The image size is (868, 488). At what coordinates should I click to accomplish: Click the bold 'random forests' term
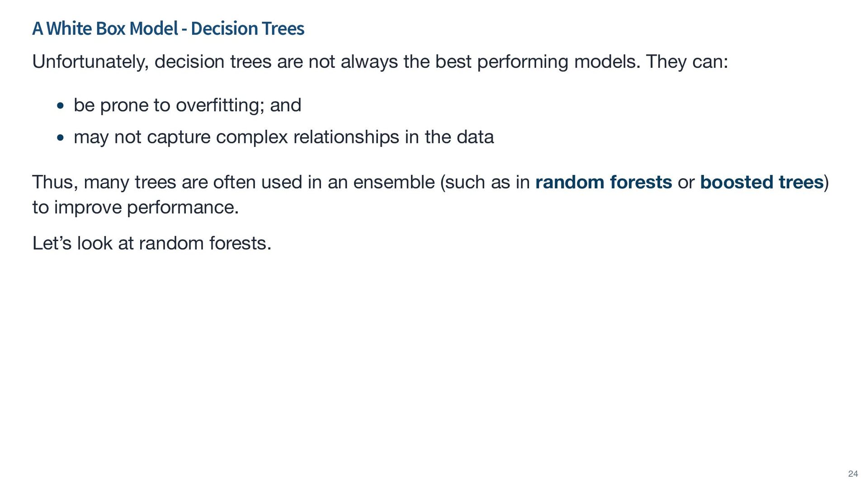[603, 182]
